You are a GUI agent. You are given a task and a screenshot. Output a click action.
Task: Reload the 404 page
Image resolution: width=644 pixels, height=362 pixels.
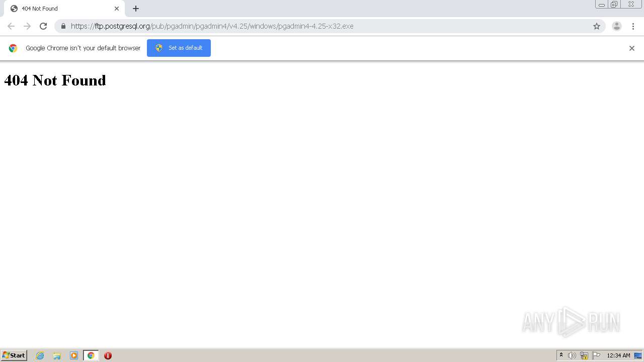[43, 26]
